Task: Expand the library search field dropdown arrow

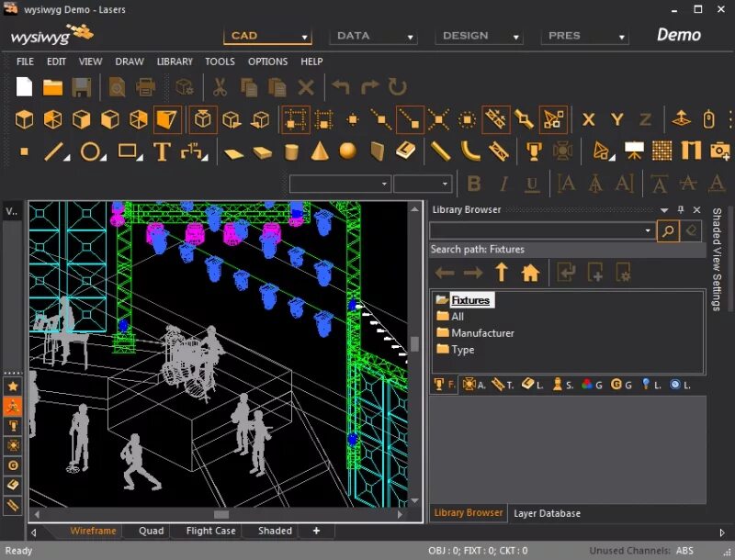Action: 648,230
